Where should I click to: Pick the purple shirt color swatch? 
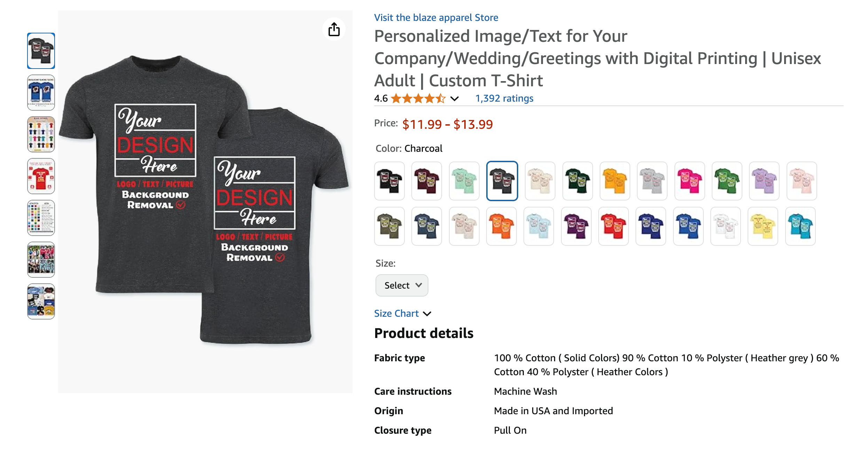point(576,226)
